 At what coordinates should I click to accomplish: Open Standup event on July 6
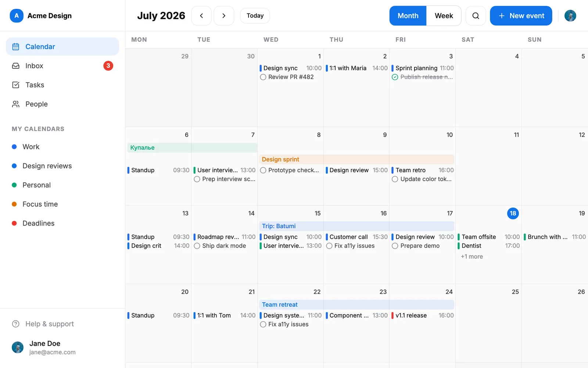158,170
